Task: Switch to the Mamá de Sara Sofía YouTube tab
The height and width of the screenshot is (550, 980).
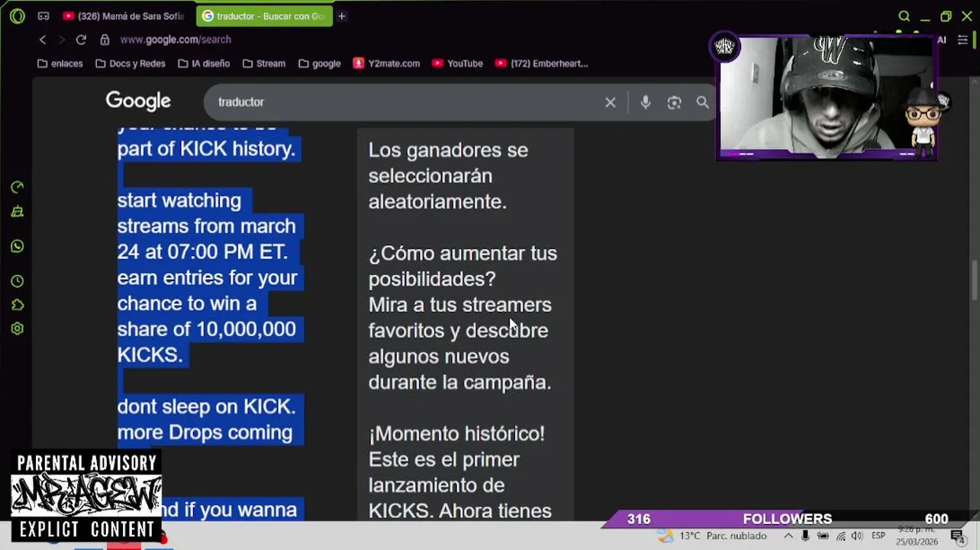Action: (x=124, y=16)
